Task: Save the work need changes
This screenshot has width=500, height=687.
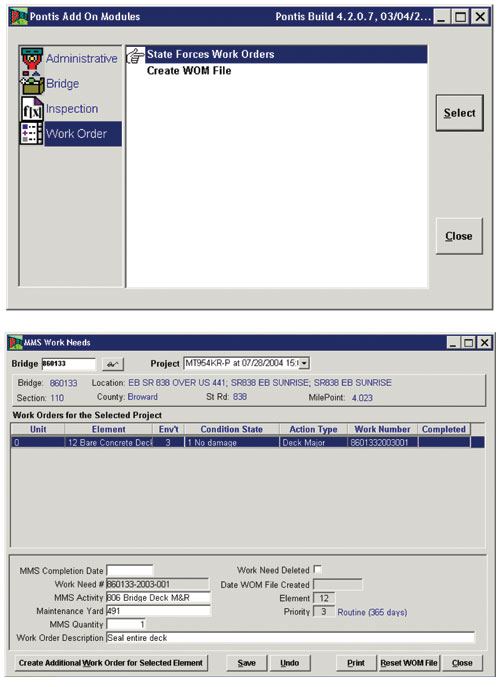Action: [x=247, y=663]
